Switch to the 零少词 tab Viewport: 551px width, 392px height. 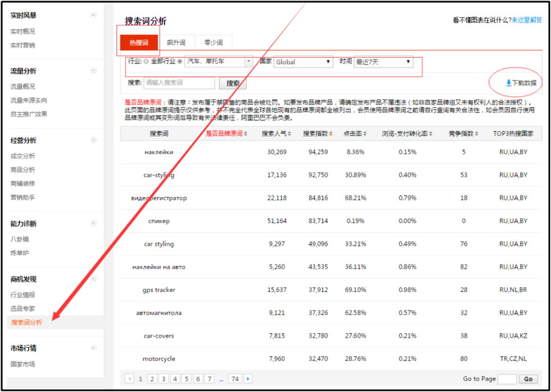[213, 43]
